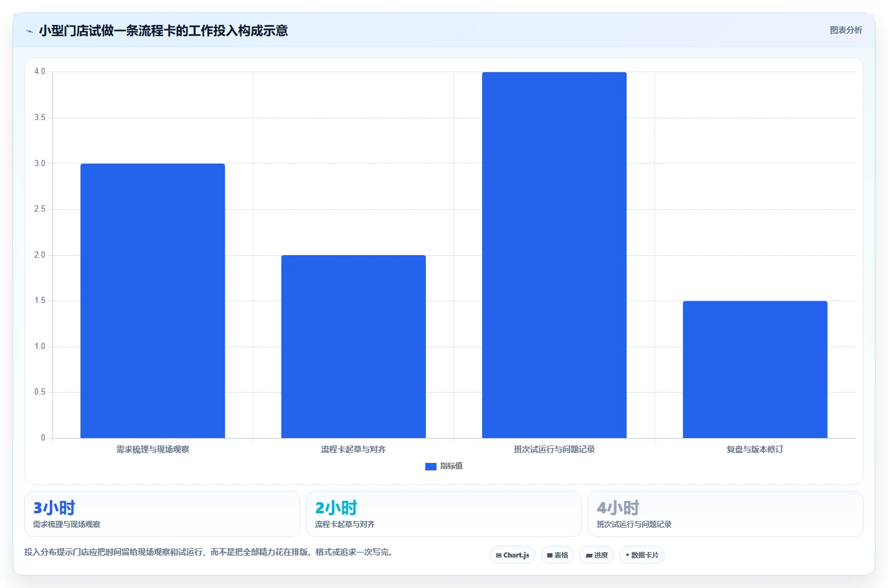Screen dimensions: 888x588
Task: Click the x-axis label 需求梳理与现场观察
Action: [x=153, y=449]
